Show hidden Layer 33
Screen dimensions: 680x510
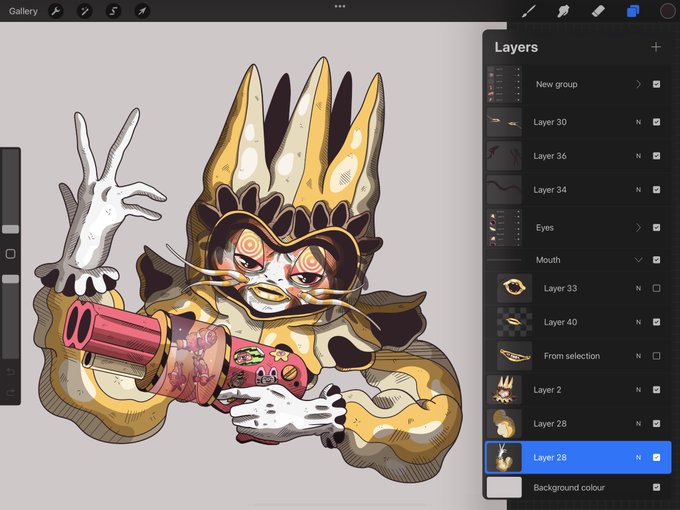pos(656,288)
